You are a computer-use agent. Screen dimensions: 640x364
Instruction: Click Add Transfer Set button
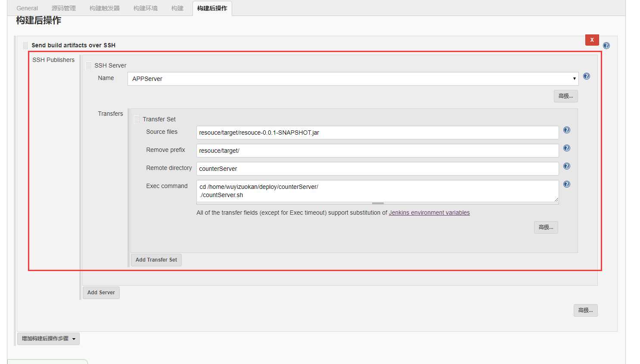156,260
